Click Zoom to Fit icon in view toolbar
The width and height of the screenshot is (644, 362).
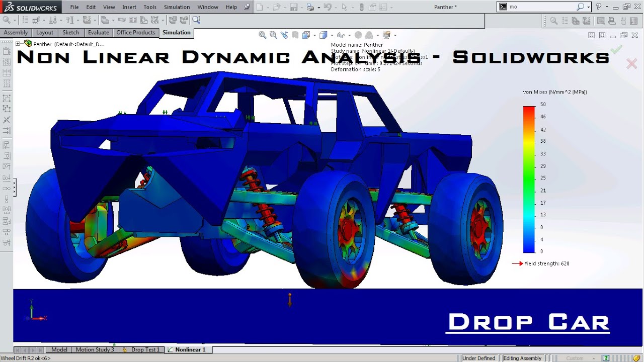pyautogui.click(x=262, y=35)
